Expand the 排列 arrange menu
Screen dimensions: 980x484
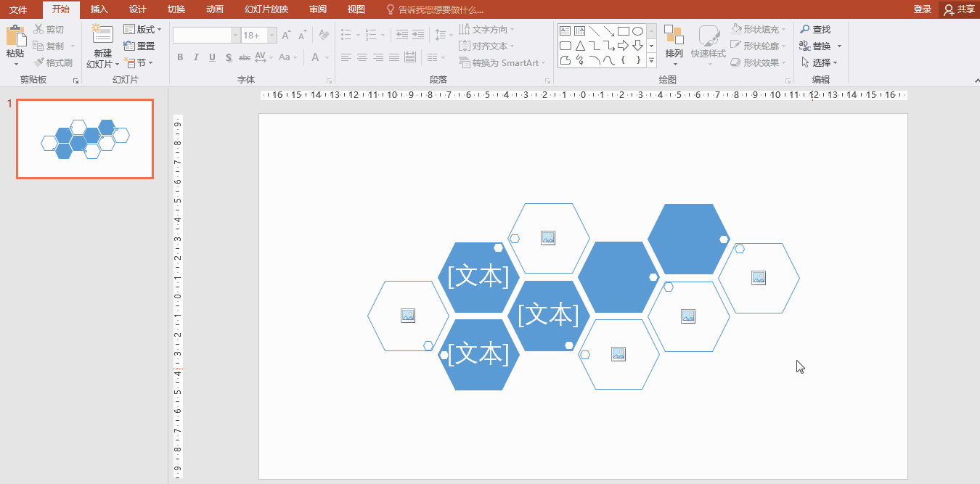pyautogui.click(x=674, y=45)
